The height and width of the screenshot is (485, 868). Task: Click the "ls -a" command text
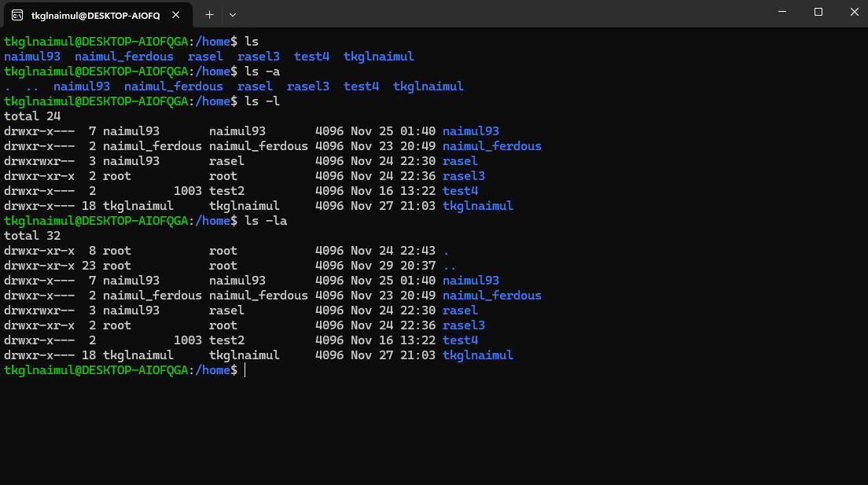pos(263,72)
